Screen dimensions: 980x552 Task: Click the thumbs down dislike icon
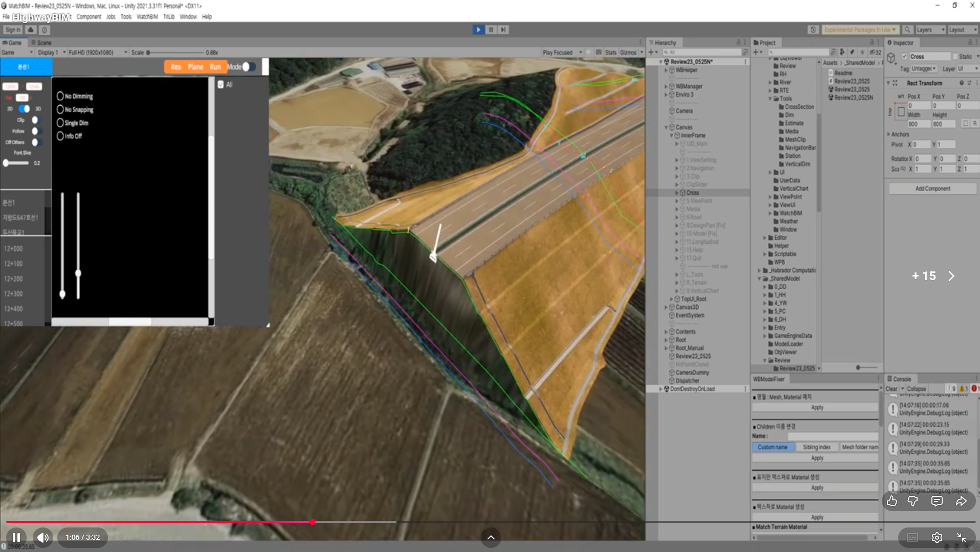(x=912, y=501)
